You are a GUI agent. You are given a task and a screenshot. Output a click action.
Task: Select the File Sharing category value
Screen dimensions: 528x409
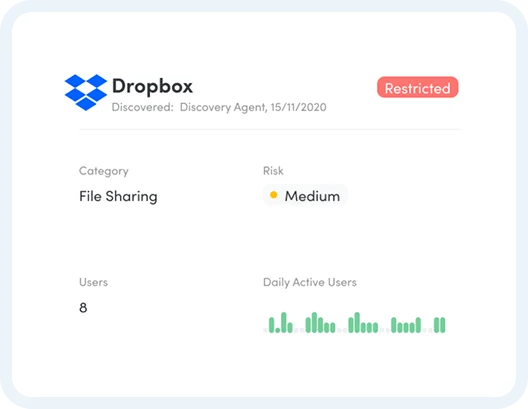(x=118, y=196)
